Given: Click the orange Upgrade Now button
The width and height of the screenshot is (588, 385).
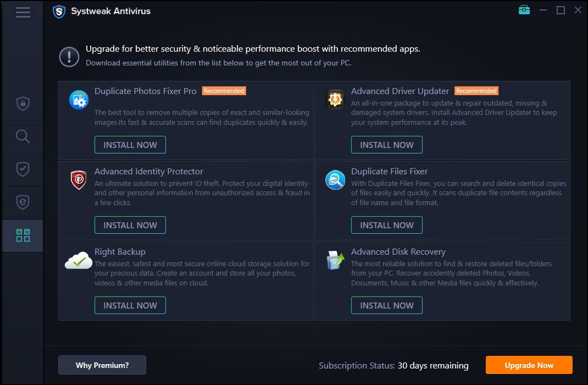Looking at the screenshot, I should pos(529,365).
